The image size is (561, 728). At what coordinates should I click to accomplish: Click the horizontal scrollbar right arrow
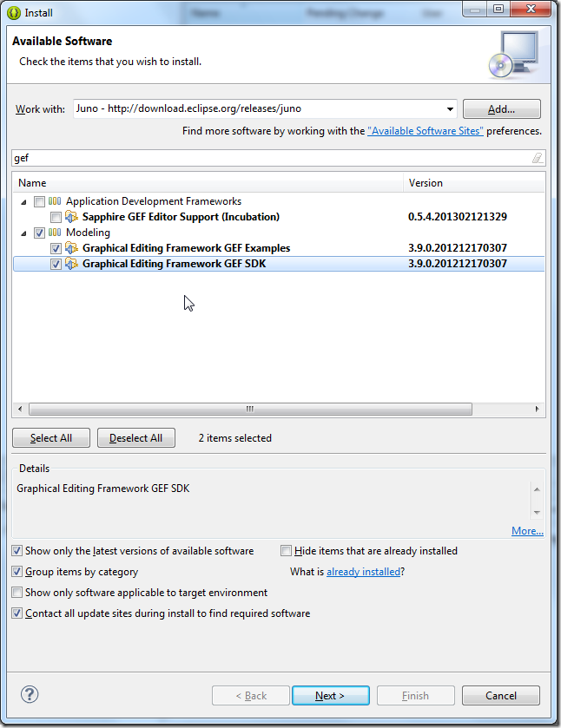538,409
